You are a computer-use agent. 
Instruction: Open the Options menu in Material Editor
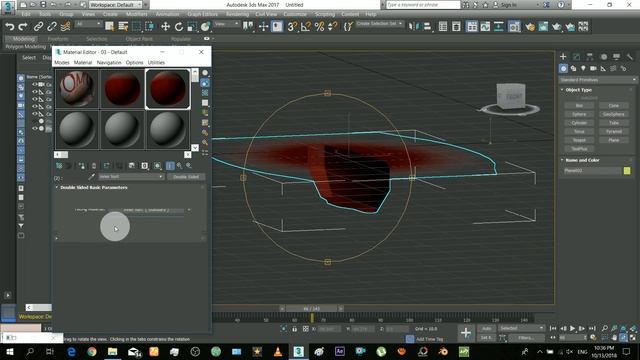pos(134,62)
